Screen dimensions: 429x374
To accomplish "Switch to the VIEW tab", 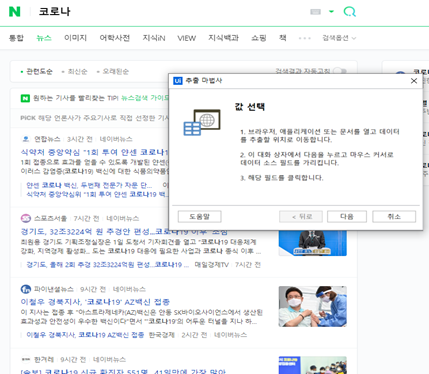I will coord(186,38).
